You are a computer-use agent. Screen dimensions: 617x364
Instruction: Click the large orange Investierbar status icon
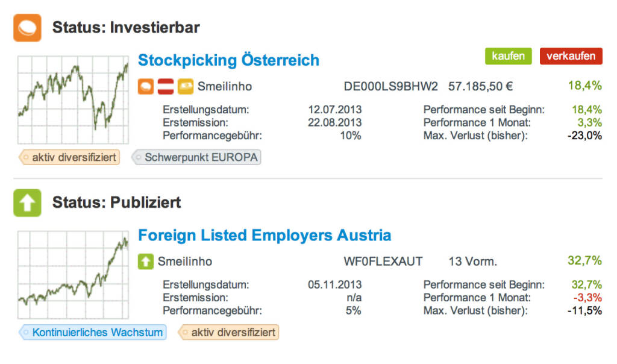tap(27, 28)
